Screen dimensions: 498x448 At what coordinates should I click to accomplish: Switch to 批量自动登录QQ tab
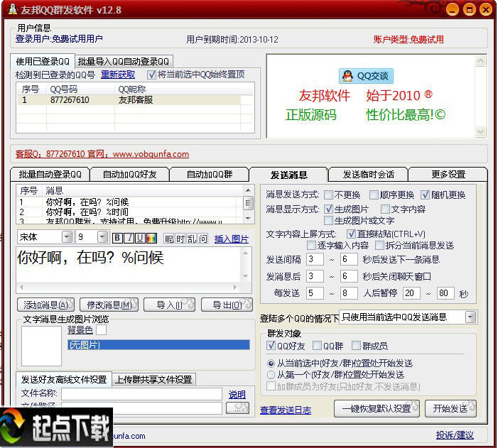50,175
